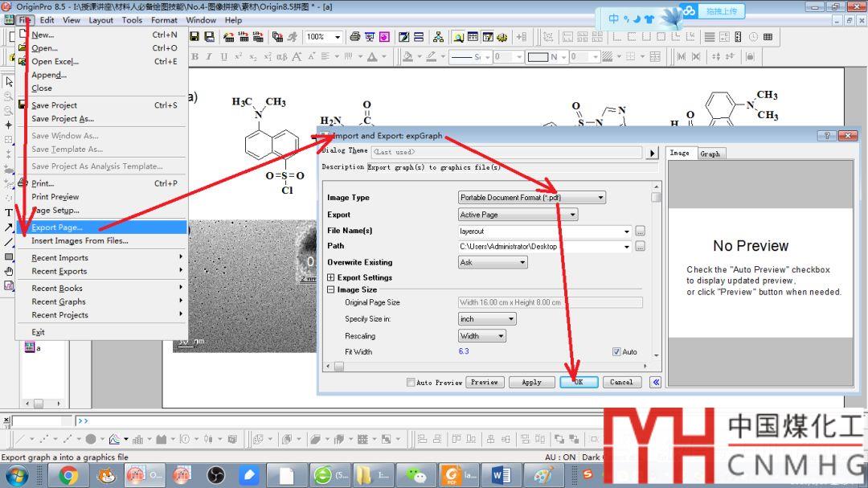Click the browse button beside File Name(s)

640,231
